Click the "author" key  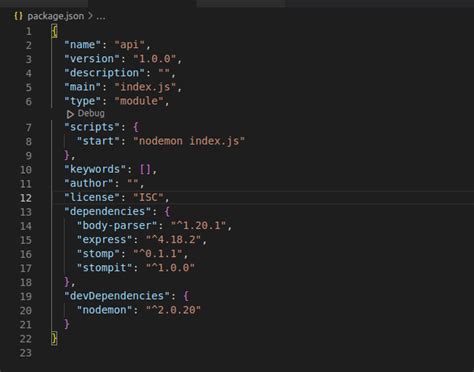(x=89, y=183)
